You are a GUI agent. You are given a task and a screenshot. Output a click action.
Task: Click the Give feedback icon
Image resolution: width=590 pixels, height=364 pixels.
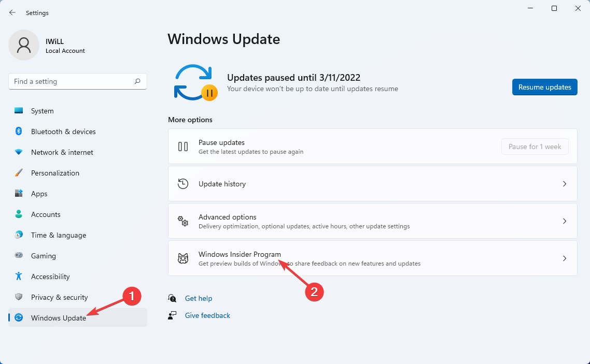(x=172, y=315)
